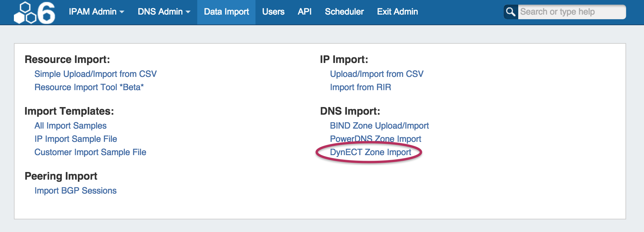Screen dimensions: 644x232
Task: Click the Import from RIR link
Action: (x=360, y=87)
